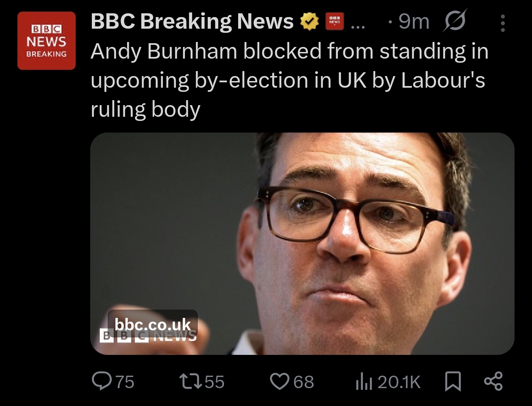
Task: Bookmark the Andy Burnham post
Action: [x=453, y=381]
